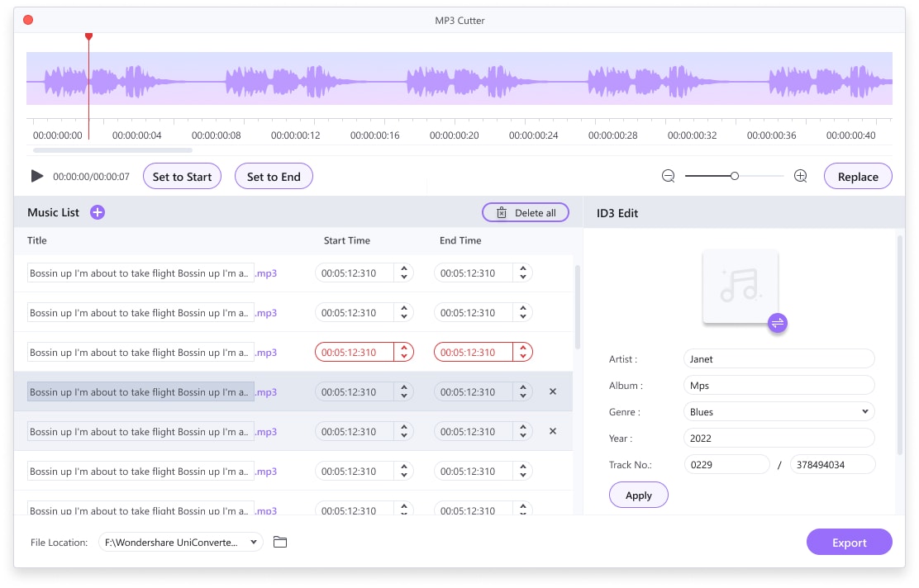Decrease end time in the first row
Screen dimensions: 919x588
(523, 277)
